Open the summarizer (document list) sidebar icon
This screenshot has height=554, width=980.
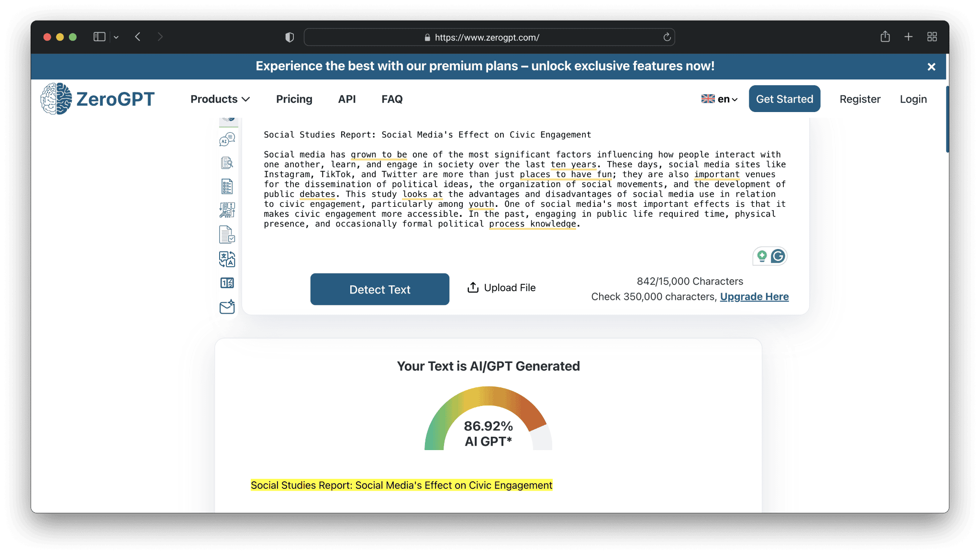(227, 186)
